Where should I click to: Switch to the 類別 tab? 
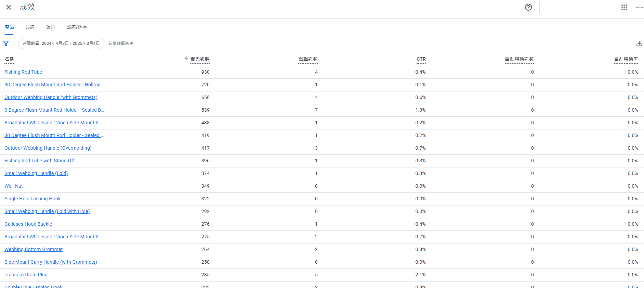[x=51, y=27]
